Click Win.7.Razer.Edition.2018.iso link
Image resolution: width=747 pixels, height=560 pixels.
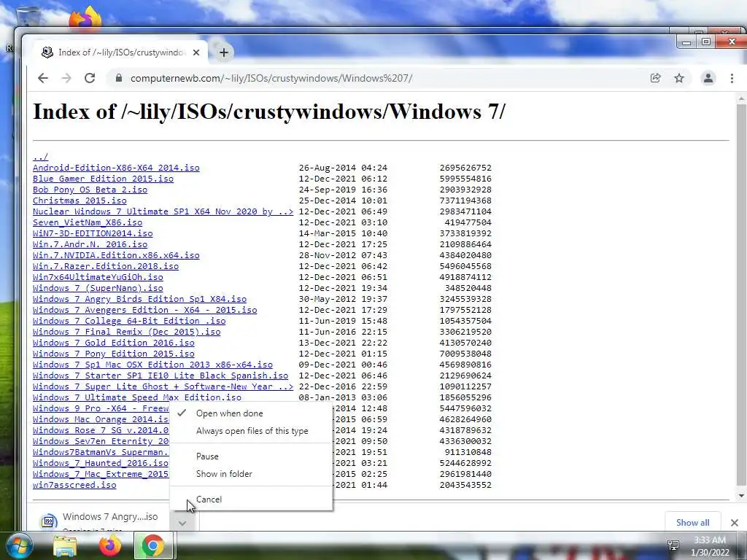point(106,266)
